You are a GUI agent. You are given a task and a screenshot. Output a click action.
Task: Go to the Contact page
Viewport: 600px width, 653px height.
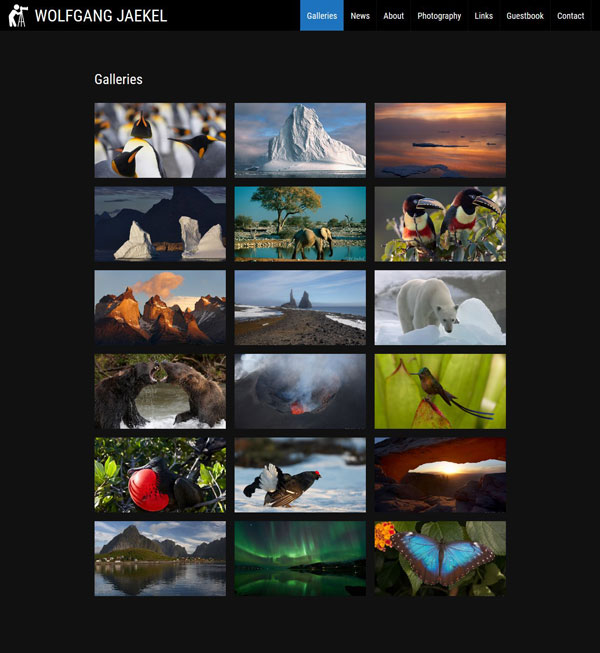570,15
